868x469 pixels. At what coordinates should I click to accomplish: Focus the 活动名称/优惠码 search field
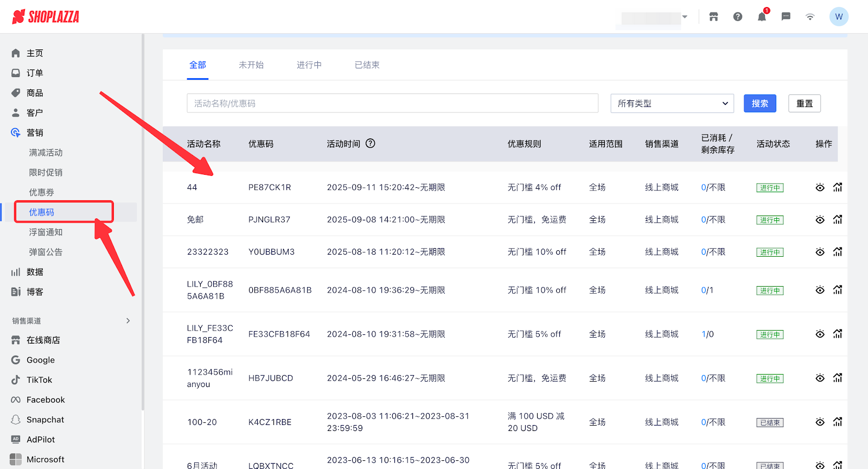392,103
